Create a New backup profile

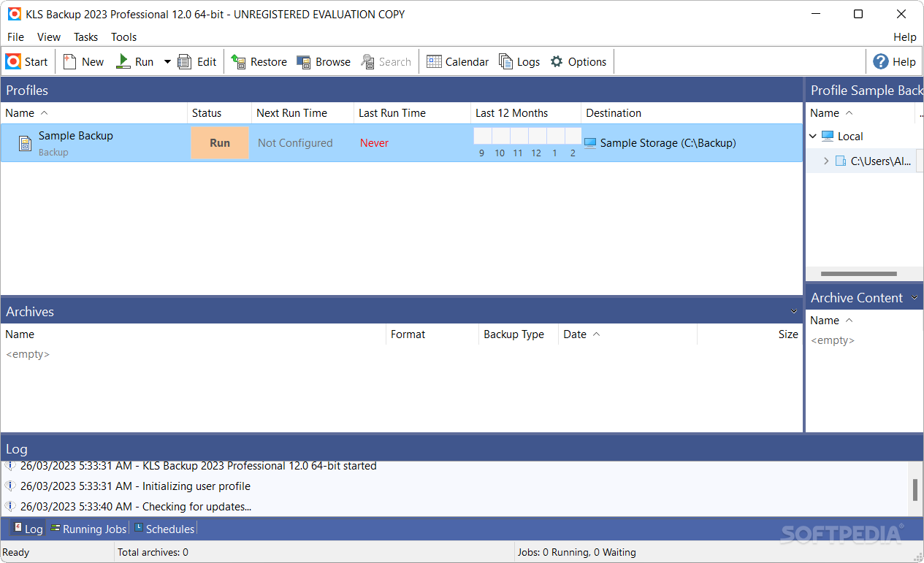coord(83,62)
